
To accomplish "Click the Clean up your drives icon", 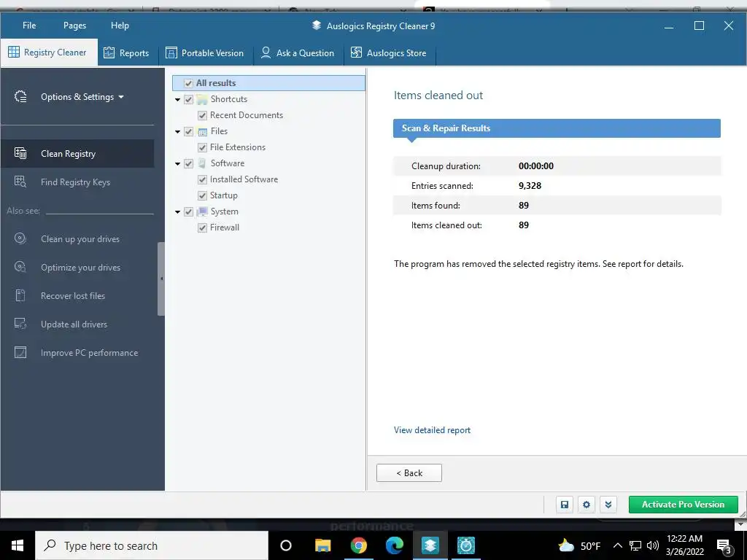I will click(x=20, y=238).
